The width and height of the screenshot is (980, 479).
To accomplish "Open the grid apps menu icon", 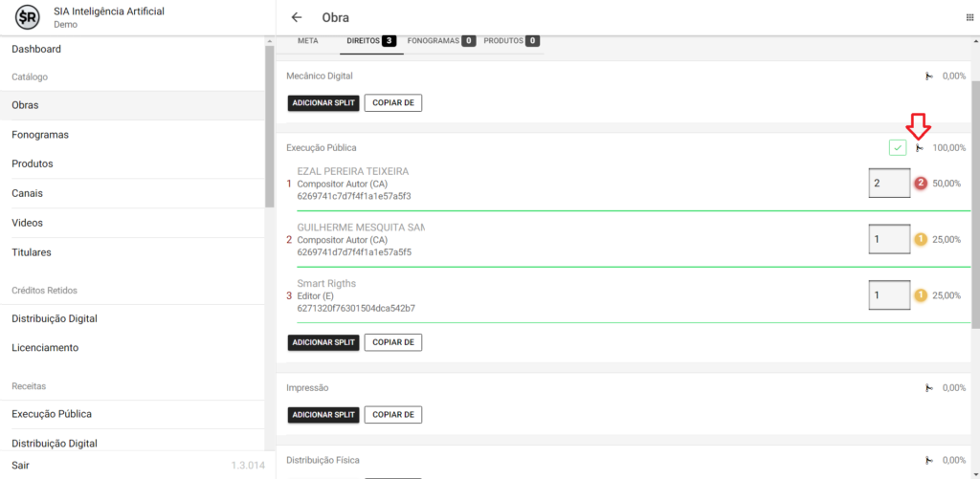I will (970, 17).
